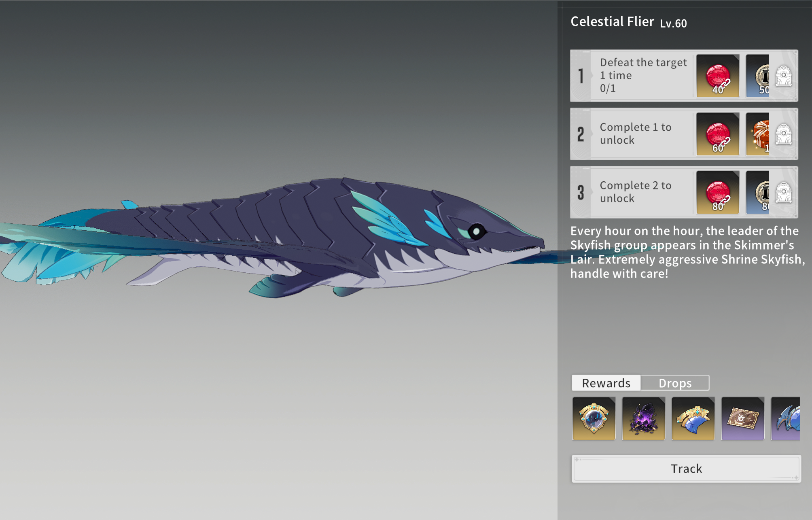
Task: Select the purple crystal shards reward
Action: click(x=643, y=418)
